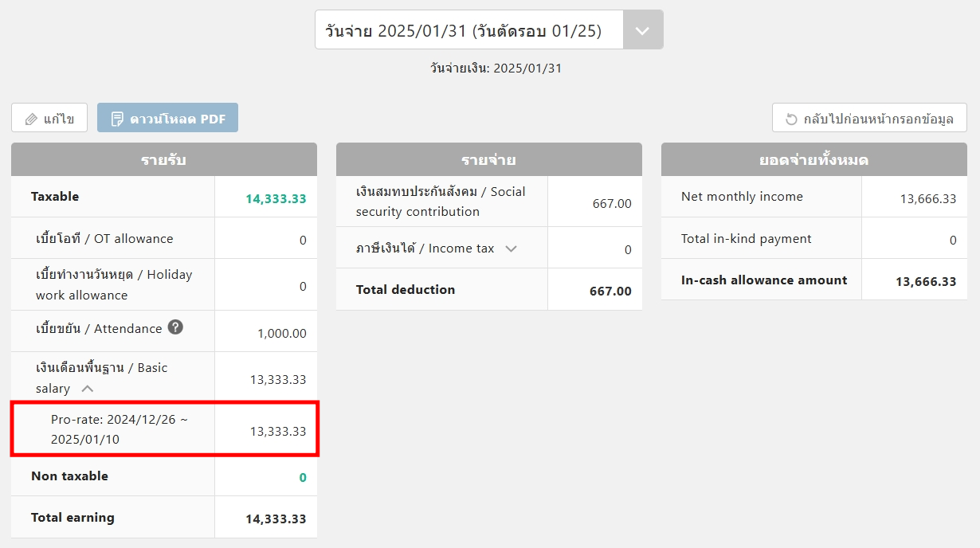Click the pencil icon on the แก้ไข button
This screenshot has height=548, width=980.
31,119
